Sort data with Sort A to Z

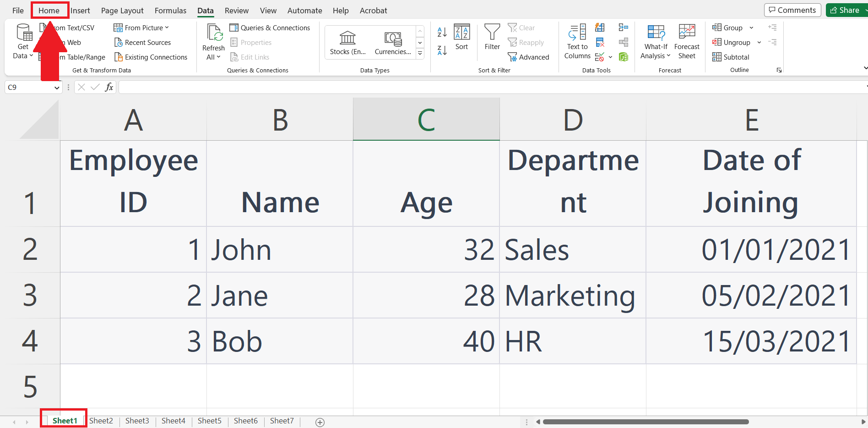[x=441, y=32]
